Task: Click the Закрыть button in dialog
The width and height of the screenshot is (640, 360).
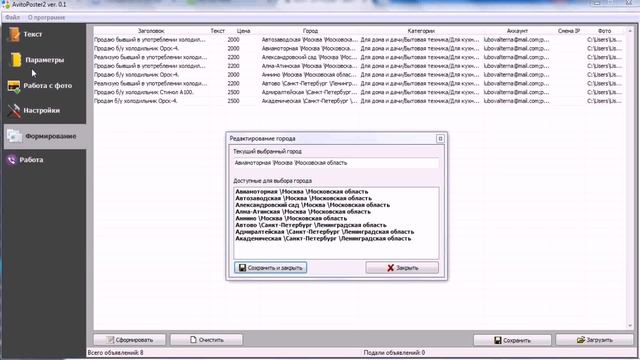Action: 402,268
